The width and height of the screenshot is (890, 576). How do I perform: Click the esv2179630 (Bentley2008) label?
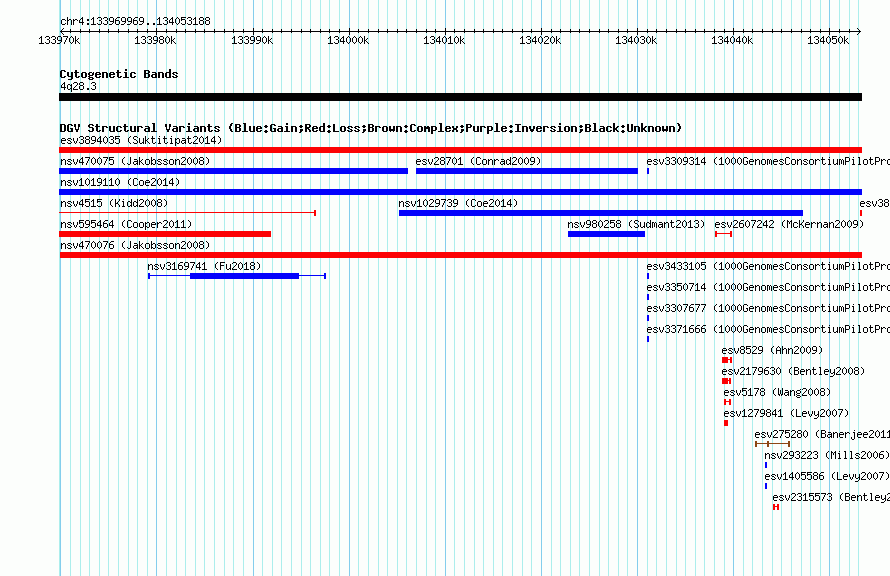pyautogui.click(x=793, y=371)
